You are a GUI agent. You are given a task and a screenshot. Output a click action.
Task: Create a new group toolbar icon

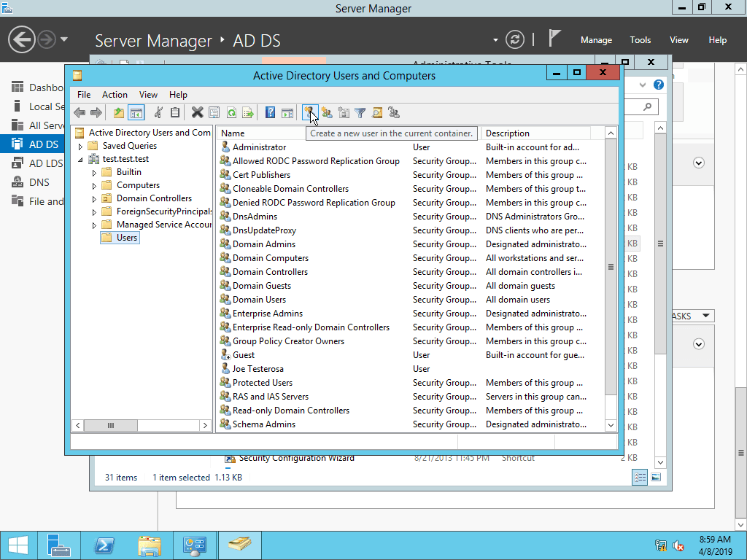coord(327,113)
